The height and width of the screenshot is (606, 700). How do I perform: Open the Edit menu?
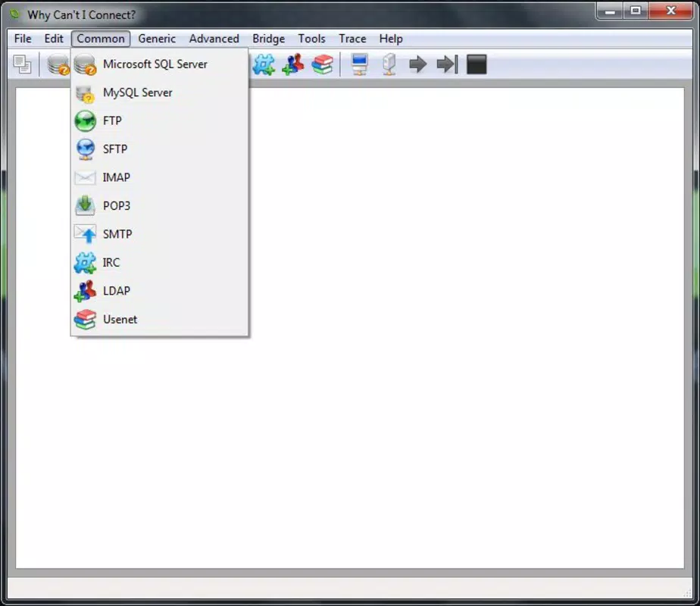pos(54,39)
